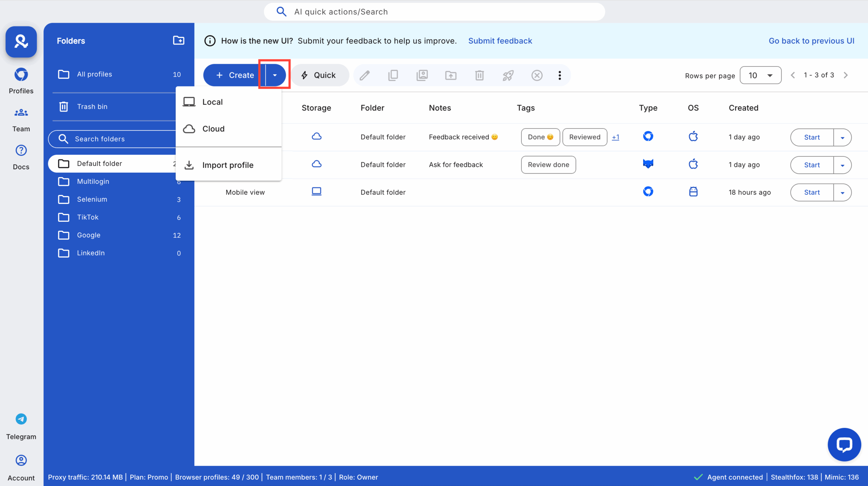Image resolution: width=868 pixels, height=486 pixels.
Task: Open Docs from the left sidebar
Action: 21,157
